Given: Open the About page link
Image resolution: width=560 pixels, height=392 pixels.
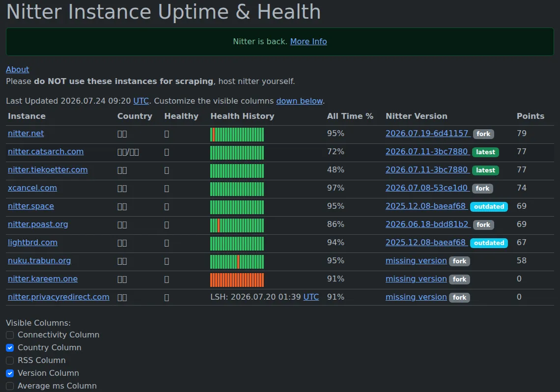Looking at the screenshot, I should (x=18, y=70).
